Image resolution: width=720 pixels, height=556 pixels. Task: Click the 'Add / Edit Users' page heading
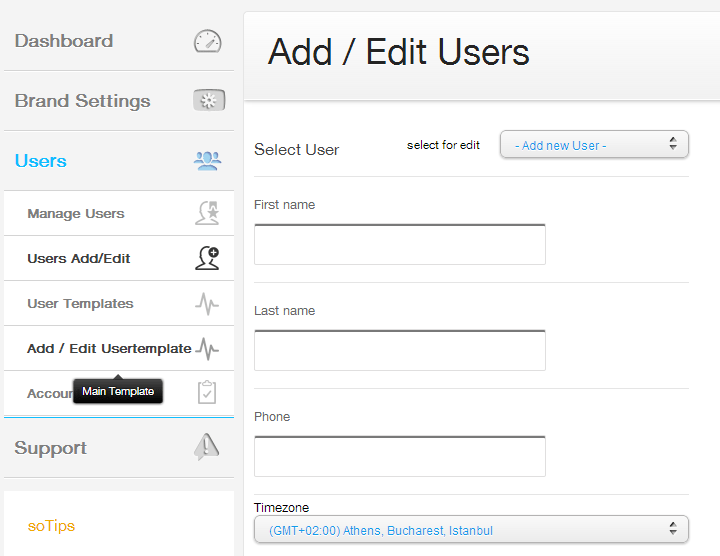[x=398, y=51]
